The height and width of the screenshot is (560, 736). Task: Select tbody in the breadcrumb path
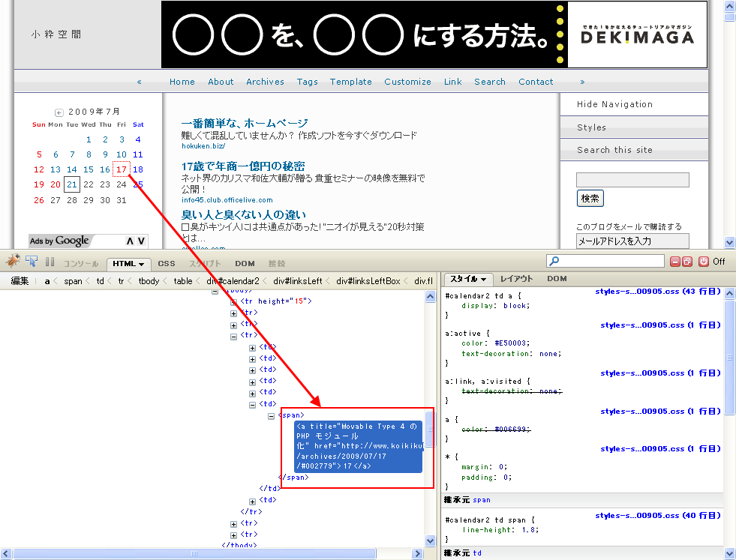[149, 281]
